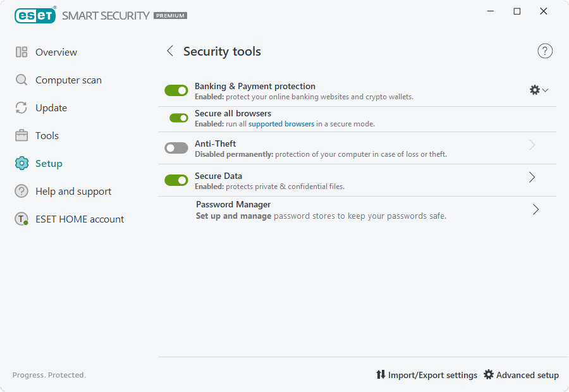Open help via the question mark circle
569x392 pixels.
pyautogui.click(x=545, y=51)
